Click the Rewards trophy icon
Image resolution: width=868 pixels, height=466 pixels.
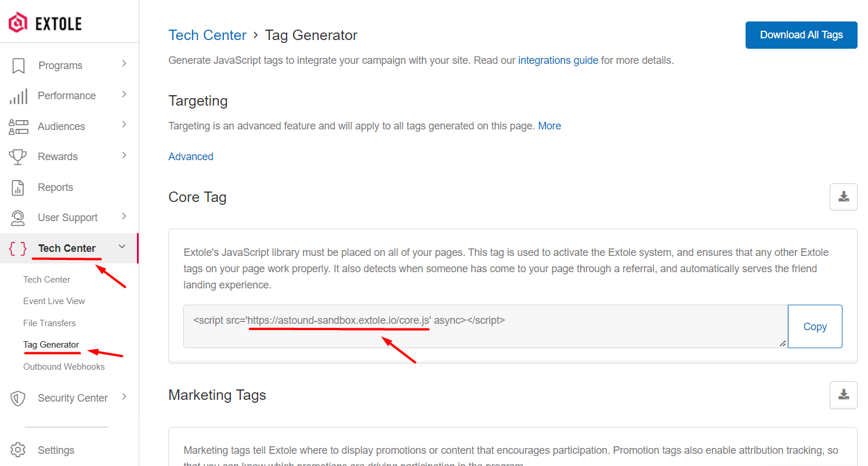(19, 157)
